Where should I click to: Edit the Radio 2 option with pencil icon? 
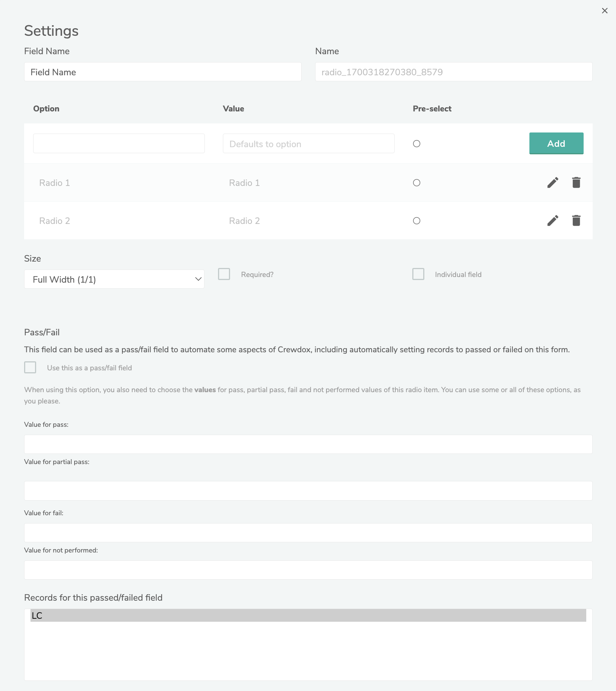click(553, 221)
